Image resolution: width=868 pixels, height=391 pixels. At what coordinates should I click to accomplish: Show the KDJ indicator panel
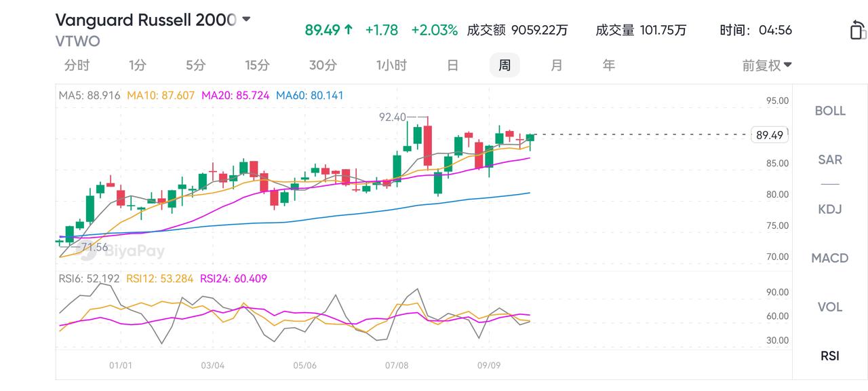click(830, 209)
